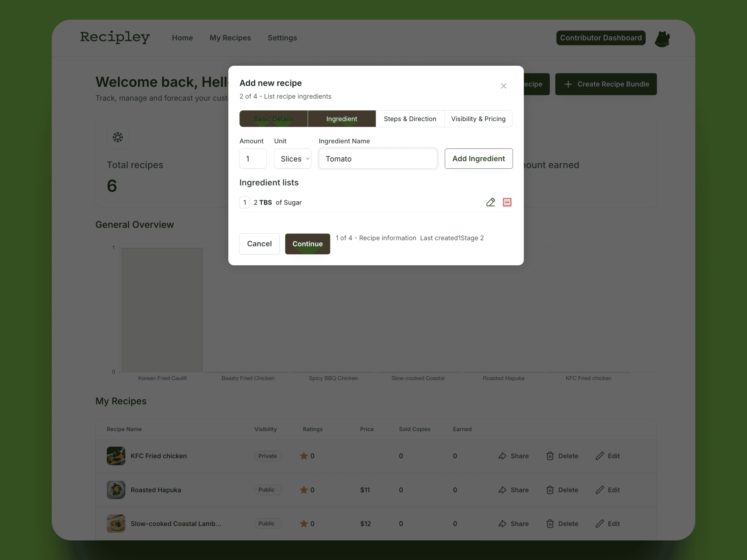The height and width of the screenshot is (560, 747).
Task: Click the Roasted Hapuka recipe thumbnail
Action: pyautogui.click(x=116, y=490)
